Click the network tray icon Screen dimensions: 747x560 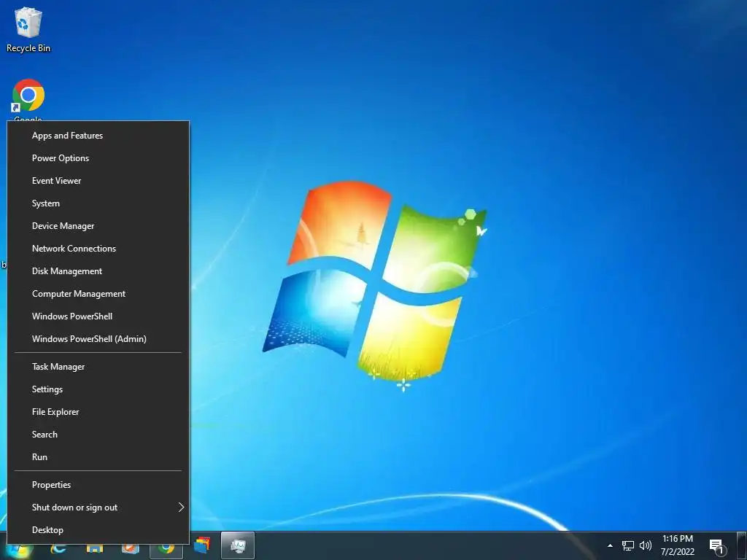click(x=628, y=545)
